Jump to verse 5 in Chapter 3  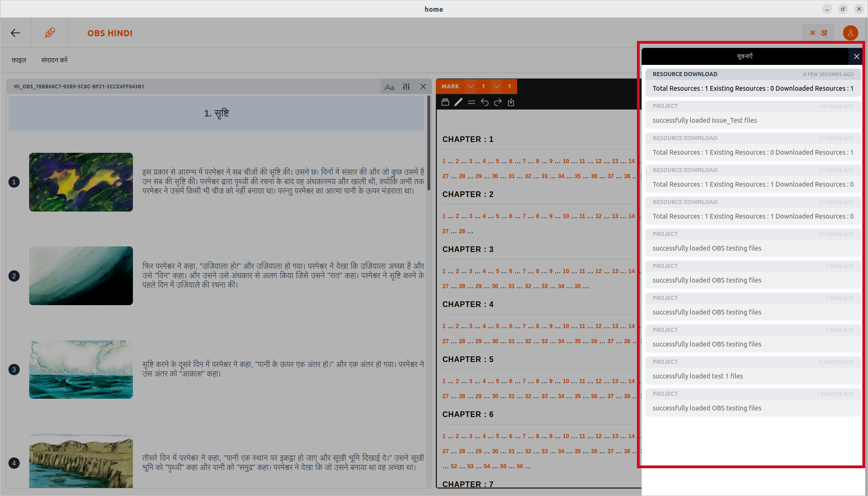point(497,271)
